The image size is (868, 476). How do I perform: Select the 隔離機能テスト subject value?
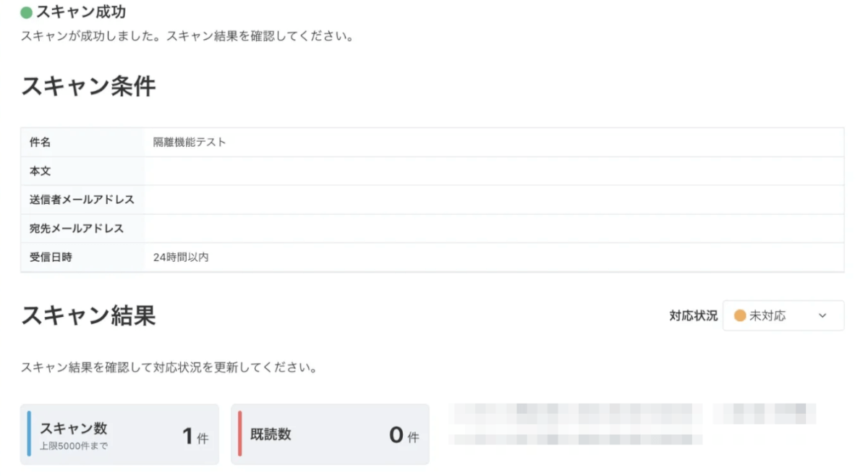tap(190, 143)
